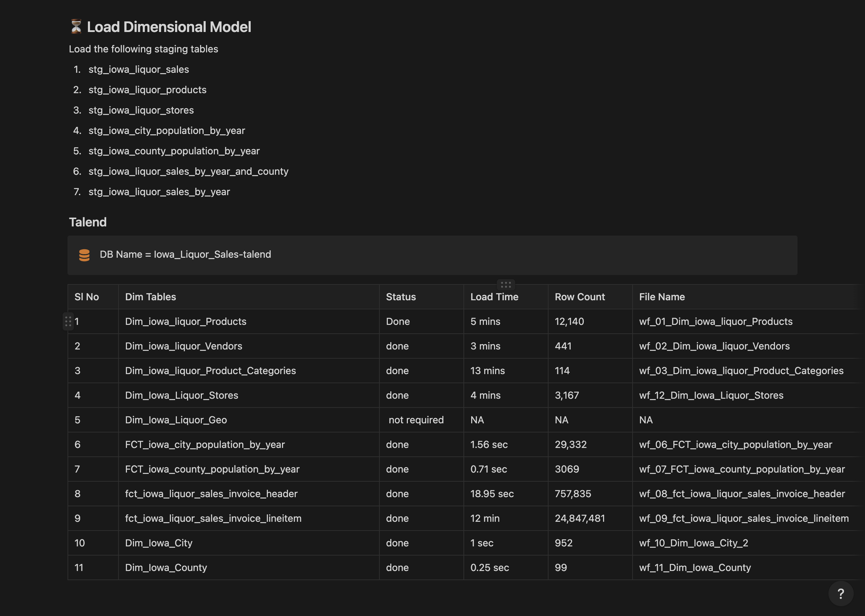Image resolution: width=865 pixels, height=616 pixels.
Task: Select the Talend section heading
Action: pyautogui.click(x=88, y=222)
